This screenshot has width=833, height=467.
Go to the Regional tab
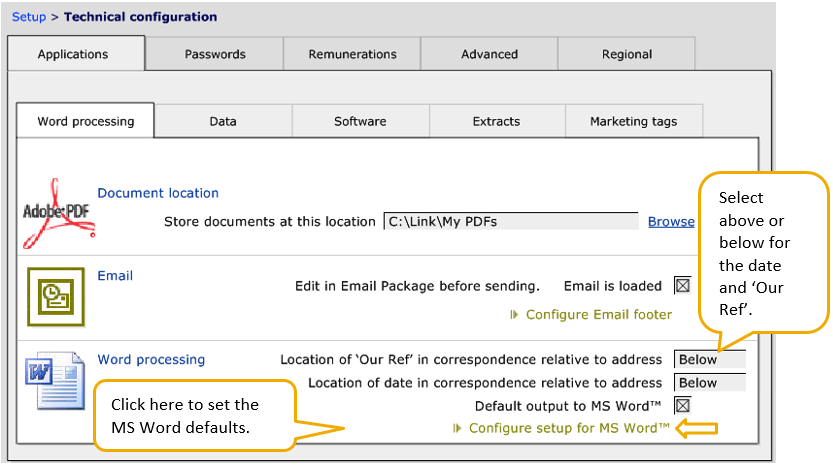tap(626, 54)
